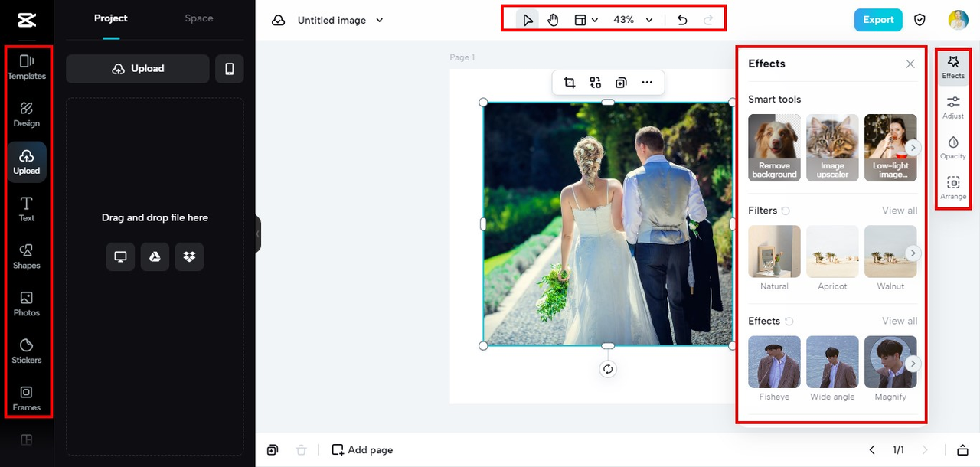Undo the last action
Screen dimensions: 980x467
pyautogui.click(x=683, y=20)
